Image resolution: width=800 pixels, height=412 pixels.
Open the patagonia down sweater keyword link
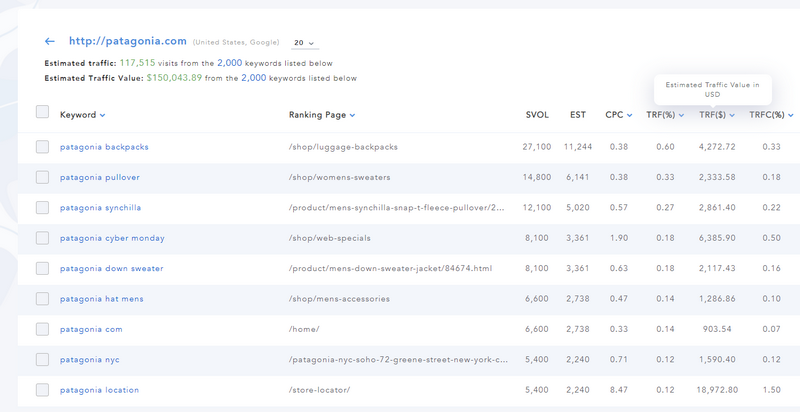click(112, 269)
